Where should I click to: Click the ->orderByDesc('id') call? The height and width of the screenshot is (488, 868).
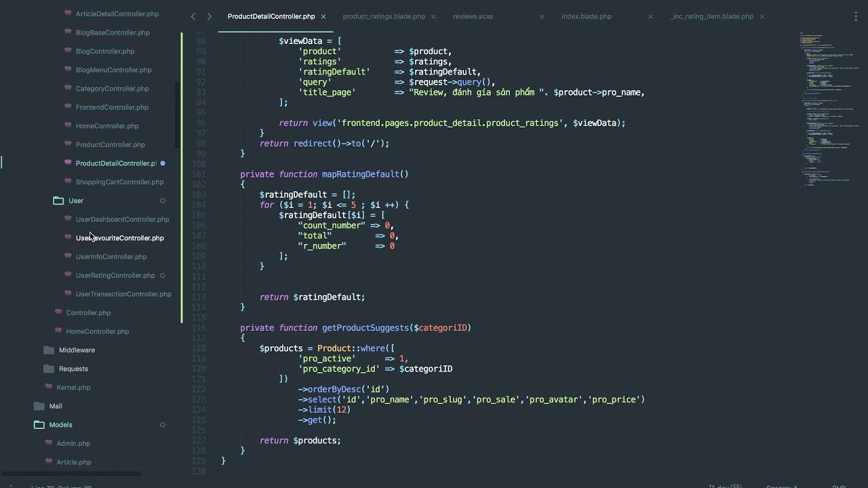[x=344, y=389]
